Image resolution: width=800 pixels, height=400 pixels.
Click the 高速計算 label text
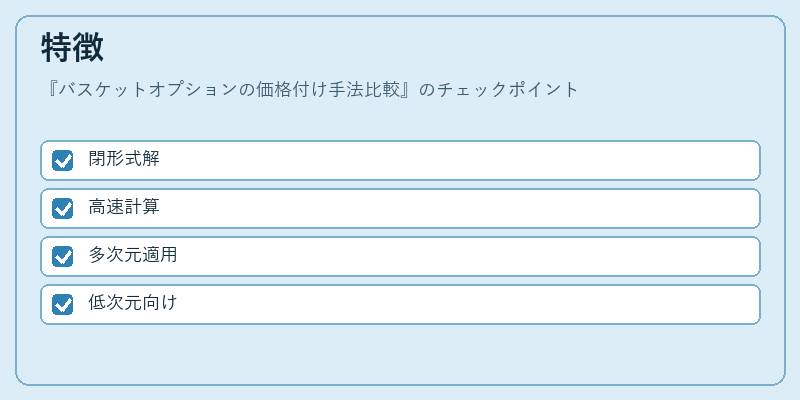(x=124, y=207)
